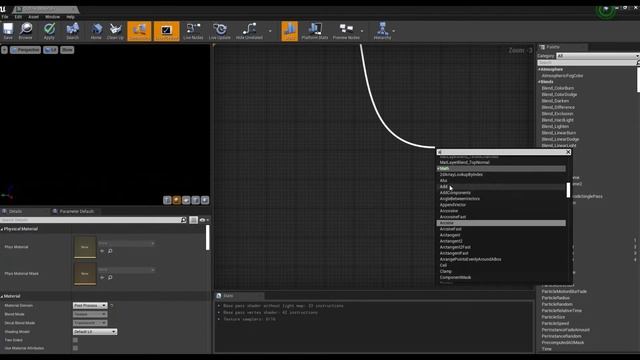Viewport: 640px width, 360px height.
Task: Toggle the Live Preview toolbar button
Action: point(167,31)
